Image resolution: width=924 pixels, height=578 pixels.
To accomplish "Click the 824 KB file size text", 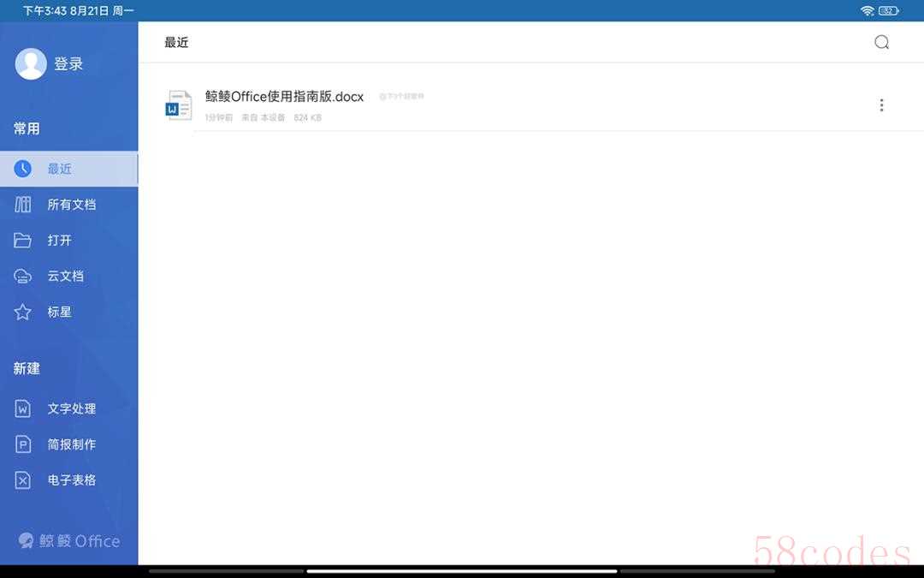I will pyautogui.click(x=308, y=117).
